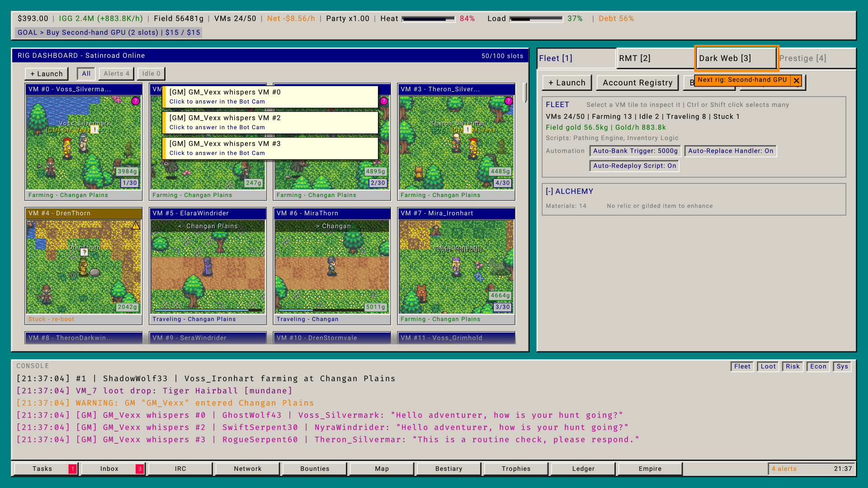Click the warning triangle on VM #4 DrenThorn
The height and width of the screenshot is (488, 868).
(x=136, y=225)
